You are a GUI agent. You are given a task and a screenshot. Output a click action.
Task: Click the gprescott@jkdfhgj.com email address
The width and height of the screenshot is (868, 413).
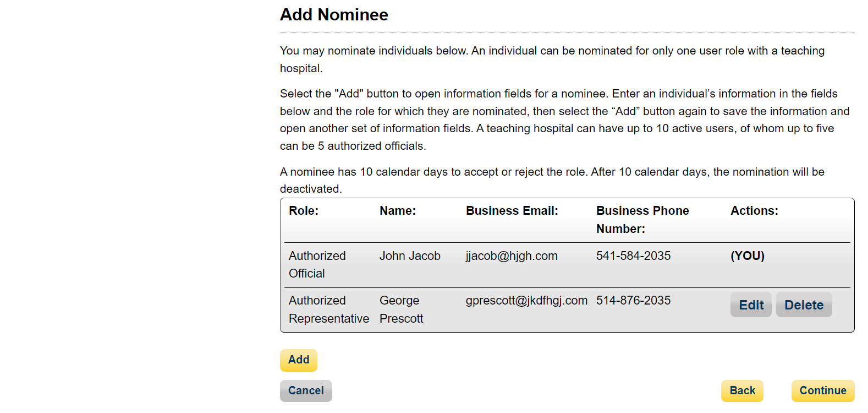(526, 301)
